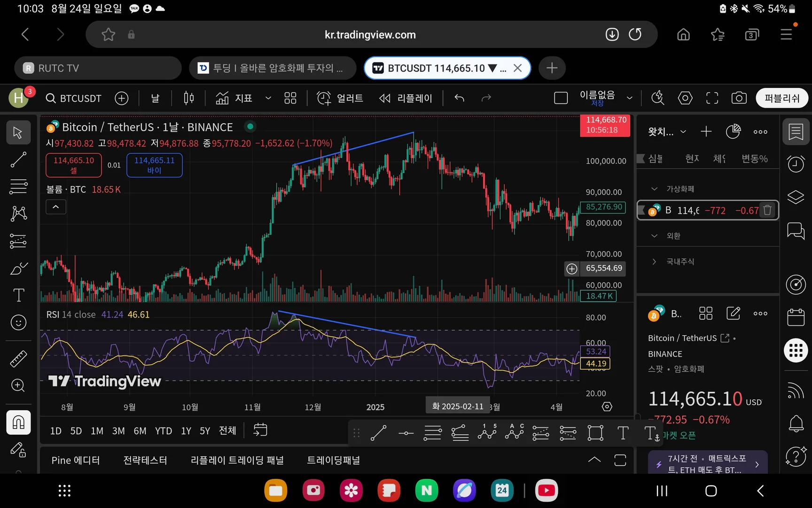This screenshot has width=812, height=508.
Task: Open the Fibonacci retracement tools
Action: tap(18, 187)
